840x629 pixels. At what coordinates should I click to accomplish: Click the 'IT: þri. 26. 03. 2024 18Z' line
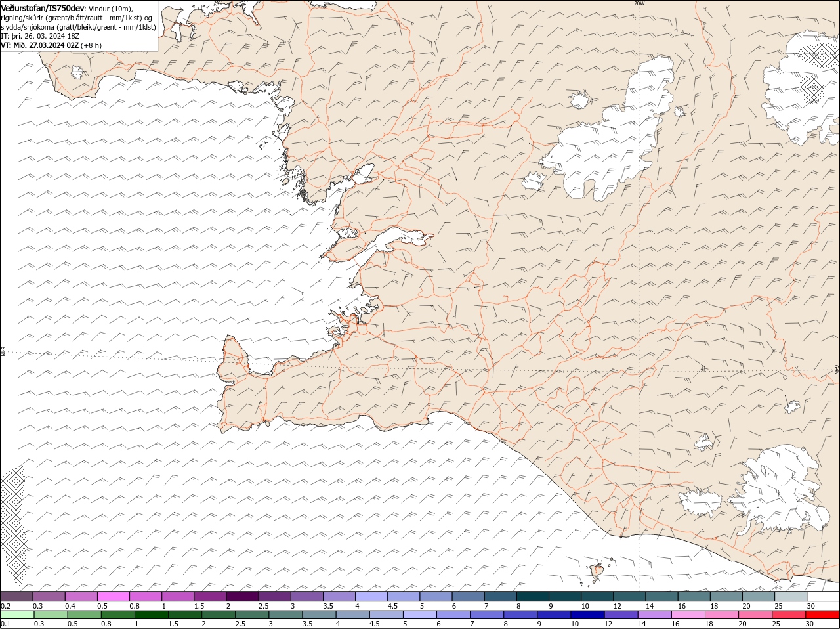40,36
